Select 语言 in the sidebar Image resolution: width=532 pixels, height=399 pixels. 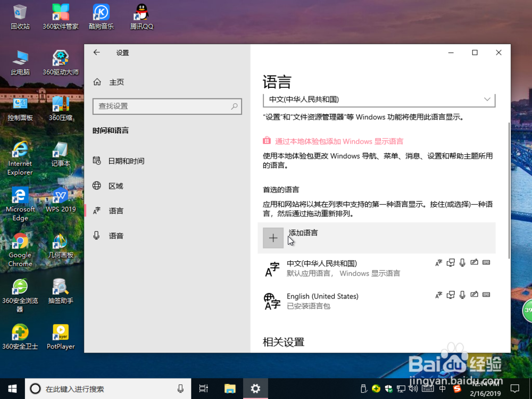click(x=108, y=211)
